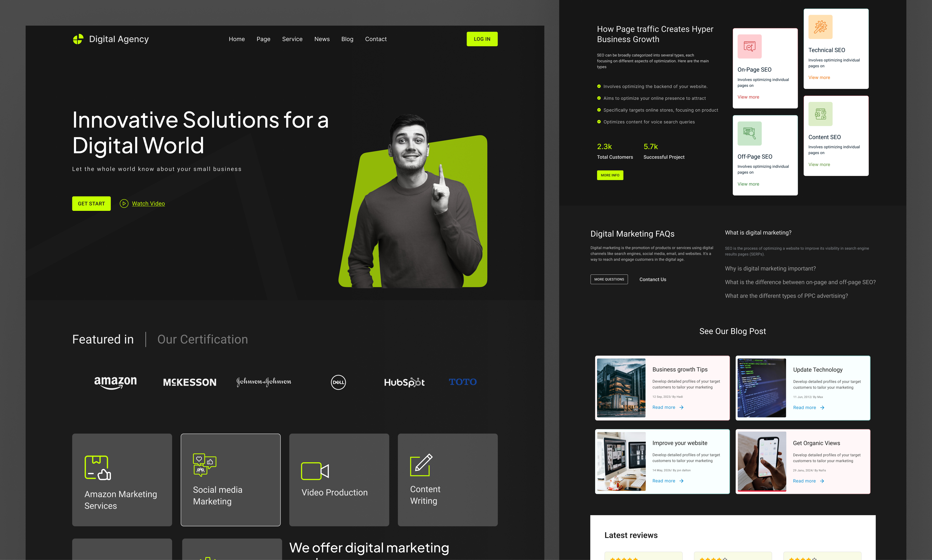Expand the question 'Why is digital marketing important?'
Screen dimensions: 932x560
770,268
